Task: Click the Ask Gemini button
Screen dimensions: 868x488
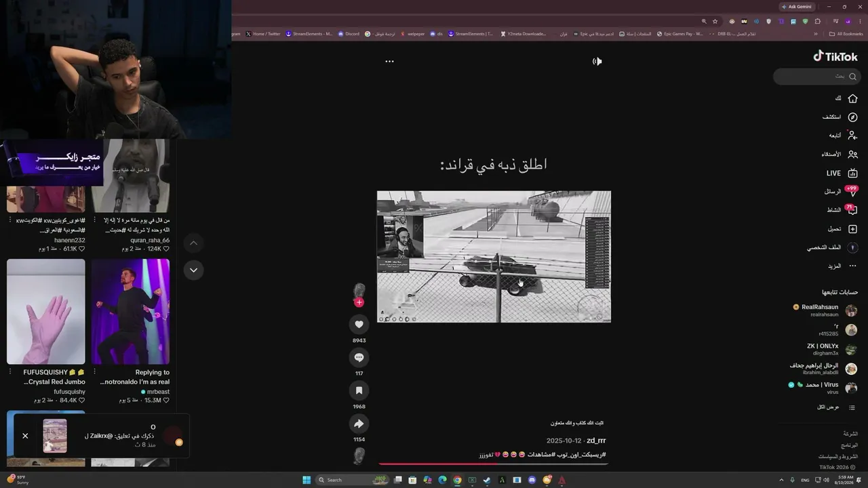Action: coord(797,7)
